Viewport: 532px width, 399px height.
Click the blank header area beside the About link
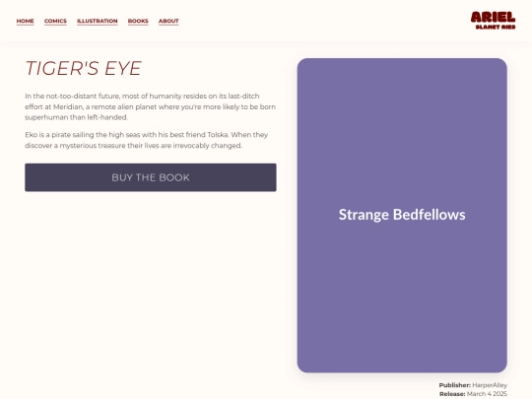(322, 21)
